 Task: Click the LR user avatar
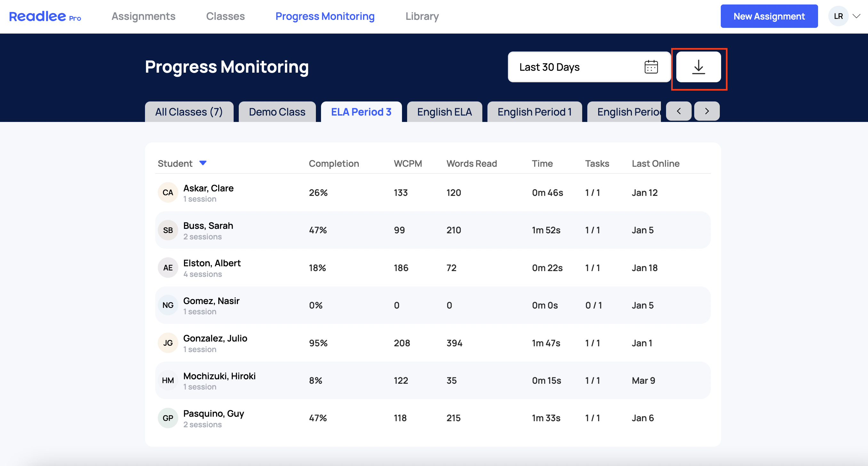click(838, 16)
